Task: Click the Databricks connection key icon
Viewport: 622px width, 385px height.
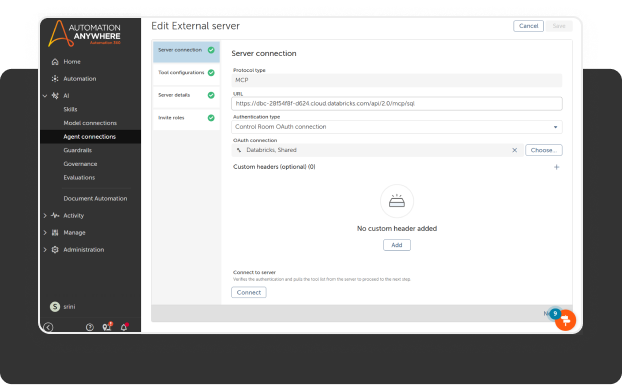Action: (239, 150)
